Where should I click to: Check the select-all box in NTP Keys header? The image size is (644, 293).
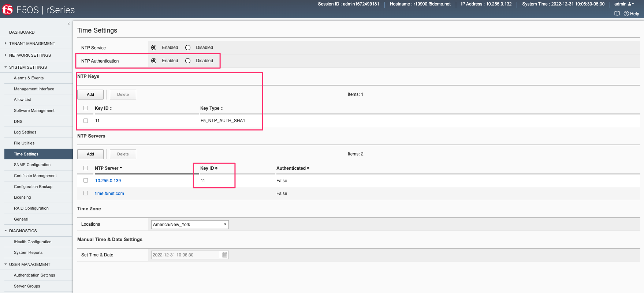(x=86, y=108)
